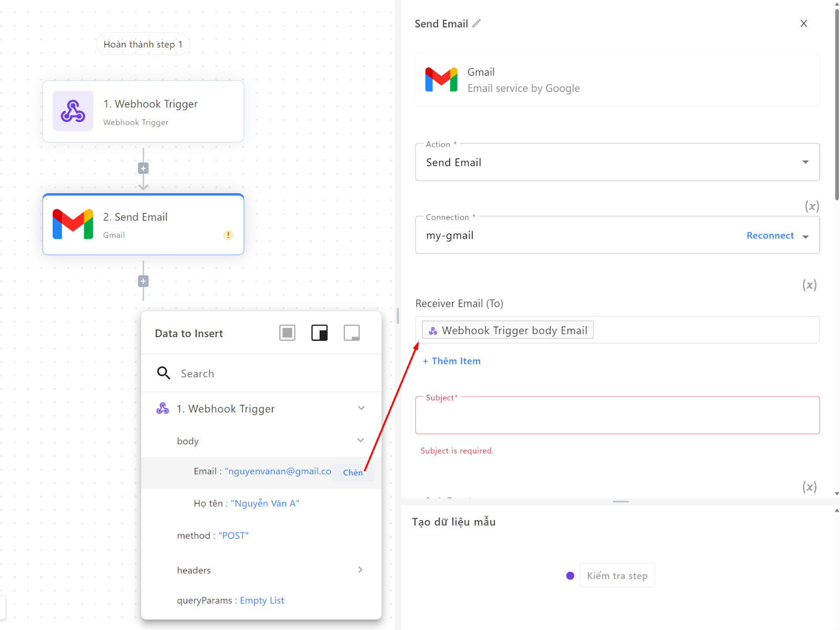Click the Kiểm tra step button
Viewport: 840px width, 630px height.
coord(617,575)
